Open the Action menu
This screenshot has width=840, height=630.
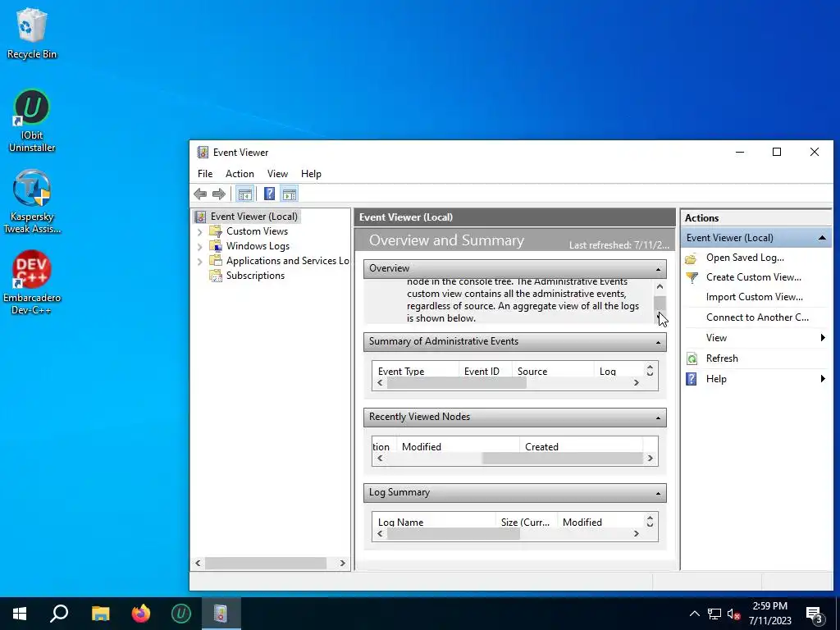[x=240, y=174]
